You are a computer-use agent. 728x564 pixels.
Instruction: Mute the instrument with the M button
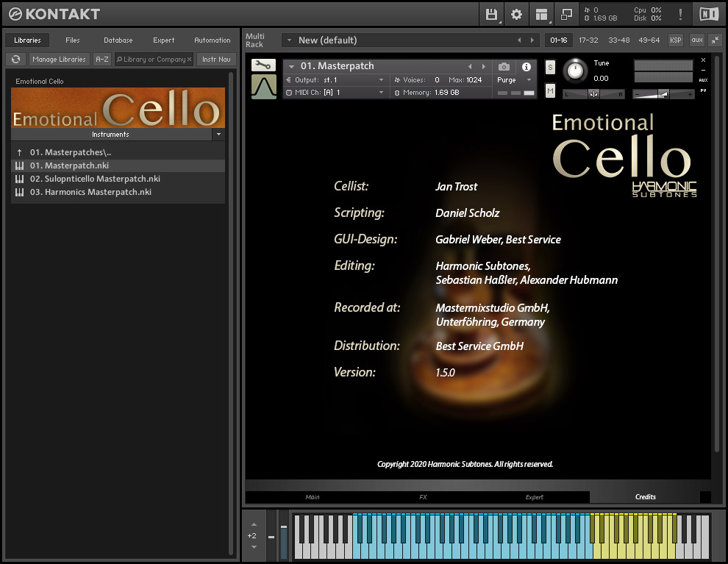[x=550, y=90]
